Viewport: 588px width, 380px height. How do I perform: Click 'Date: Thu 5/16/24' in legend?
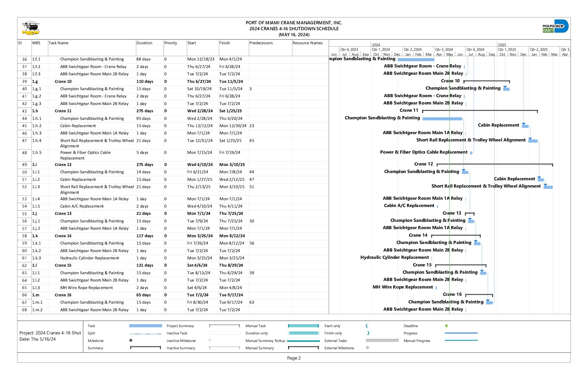38,339
